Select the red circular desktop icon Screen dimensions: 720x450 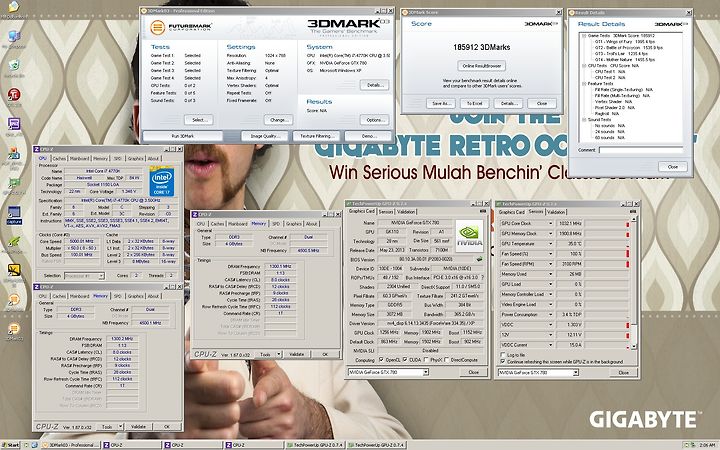coord(14,95)
